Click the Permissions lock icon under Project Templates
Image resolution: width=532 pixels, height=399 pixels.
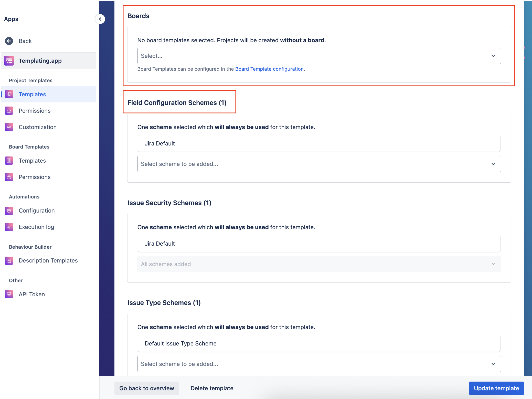pyautogui.click(x=9, y=111)
